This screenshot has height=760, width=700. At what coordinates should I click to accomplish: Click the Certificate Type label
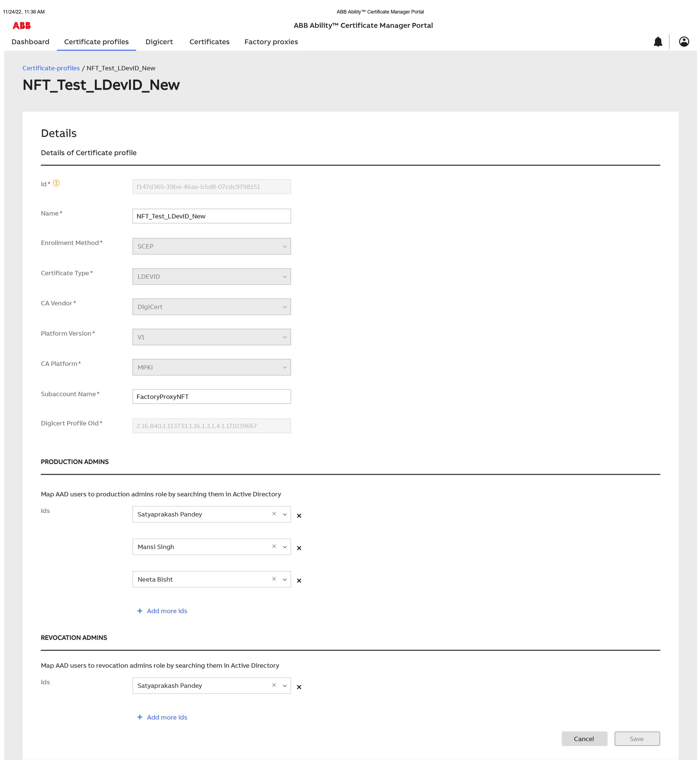pyautogui.click(x=65, y=273)
